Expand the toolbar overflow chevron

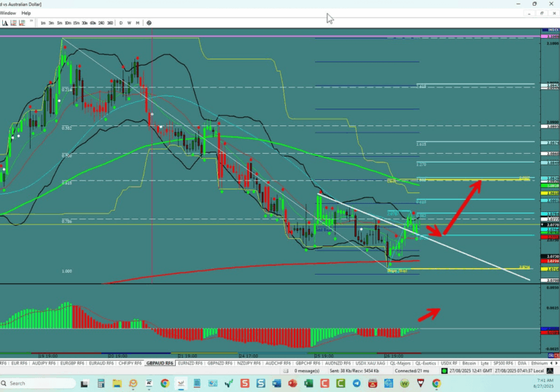31,21
